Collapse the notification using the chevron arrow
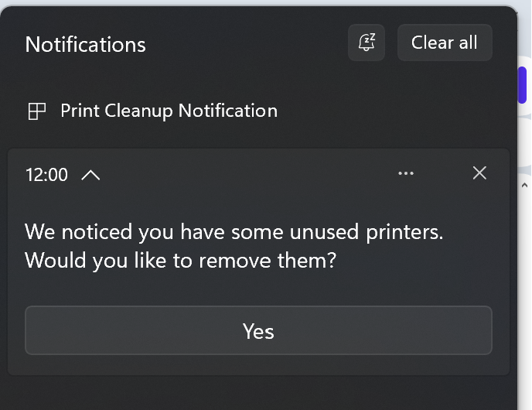 [90, 175]
